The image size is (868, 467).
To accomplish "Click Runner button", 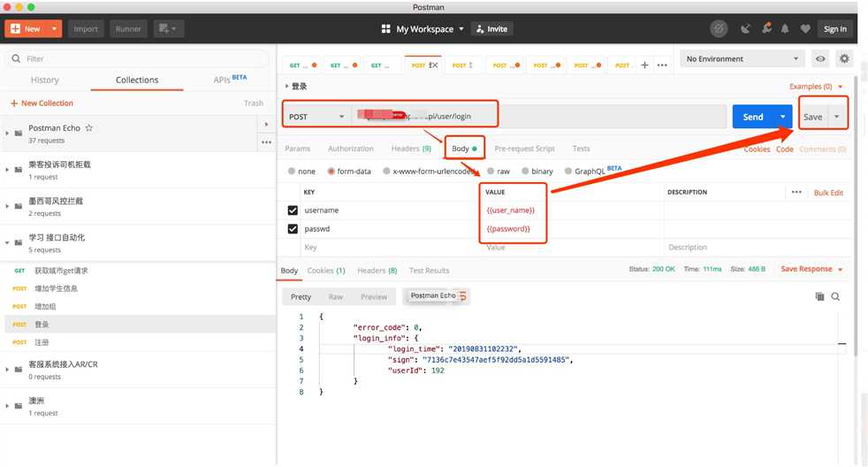I will tap(128, 29).
